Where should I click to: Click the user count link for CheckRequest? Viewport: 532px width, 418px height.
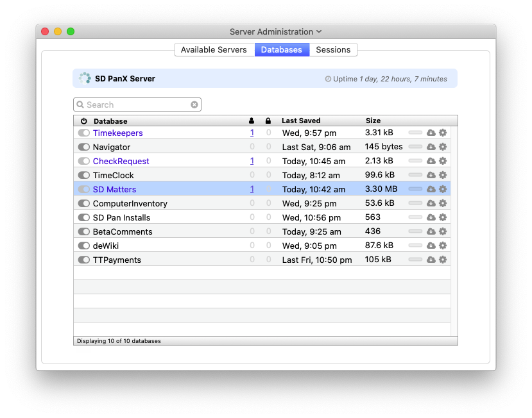(252, 161)
